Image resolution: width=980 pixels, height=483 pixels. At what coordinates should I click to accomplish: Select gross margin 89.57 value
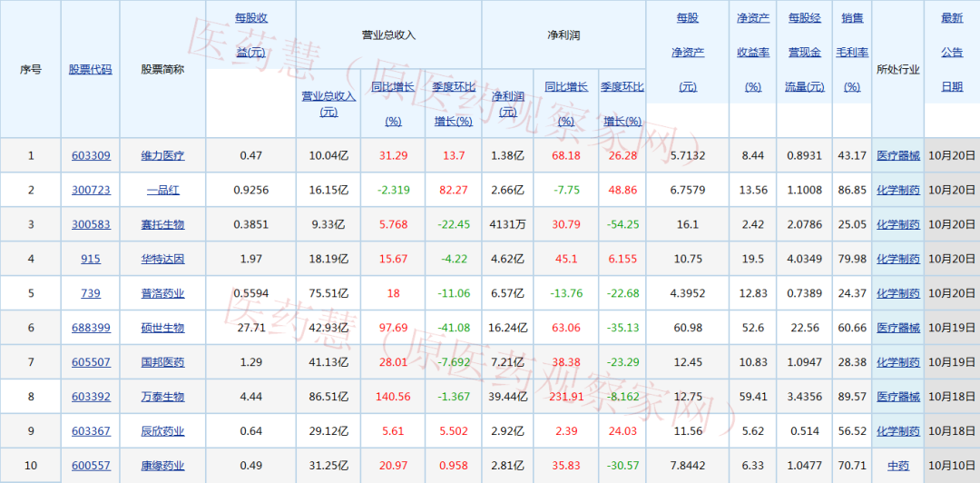tap(852, 396)
